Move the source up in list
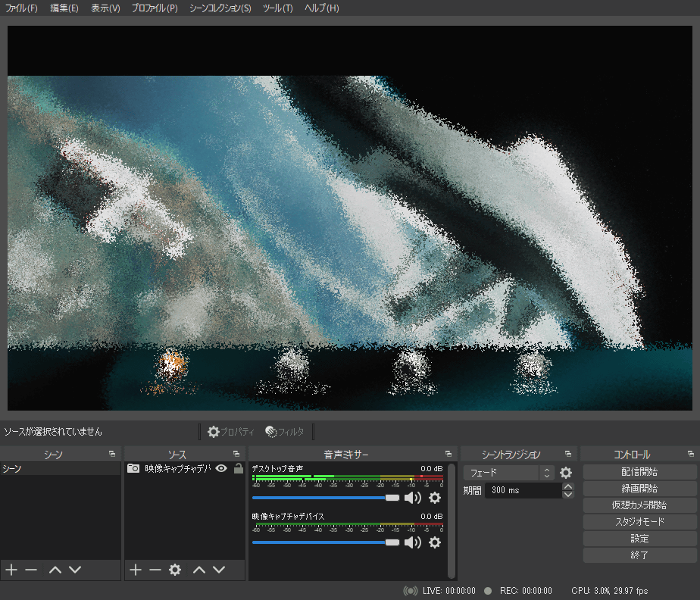 click(x=199, y=570)
